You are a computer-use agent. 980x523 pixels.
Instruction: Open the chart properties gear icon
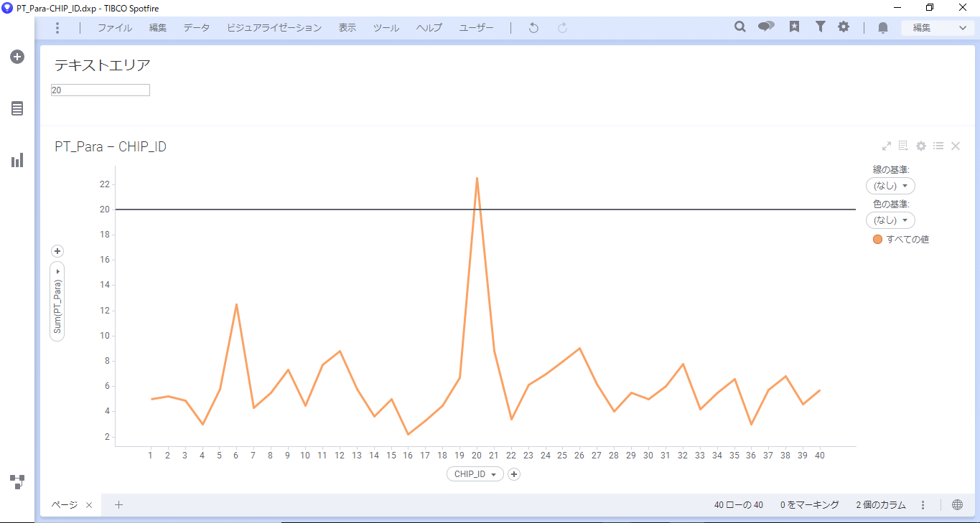(921, 146)
